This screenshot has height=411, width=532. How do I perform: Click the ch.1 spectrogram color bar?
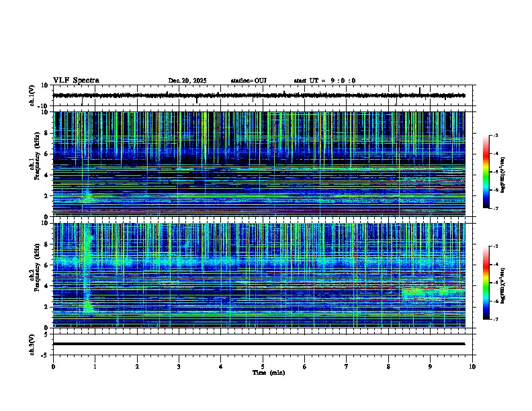pyautogui.click(x=486, y=172)
